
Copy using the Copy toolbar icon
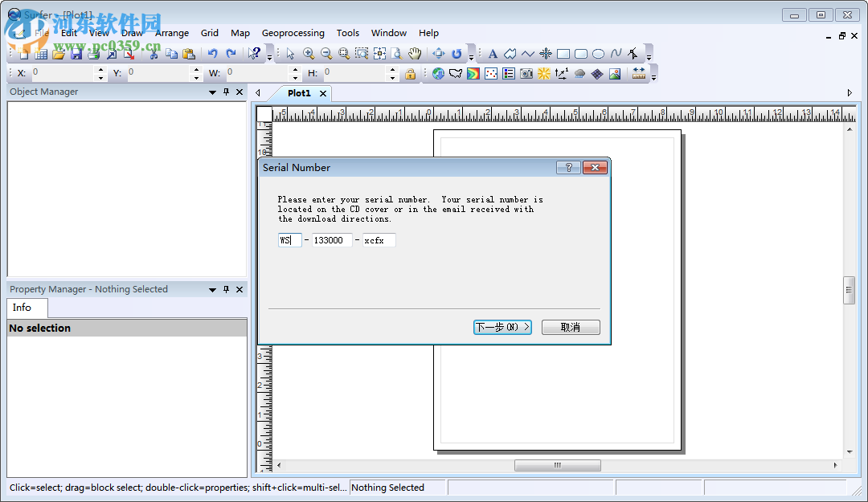[x=172, y=54]
